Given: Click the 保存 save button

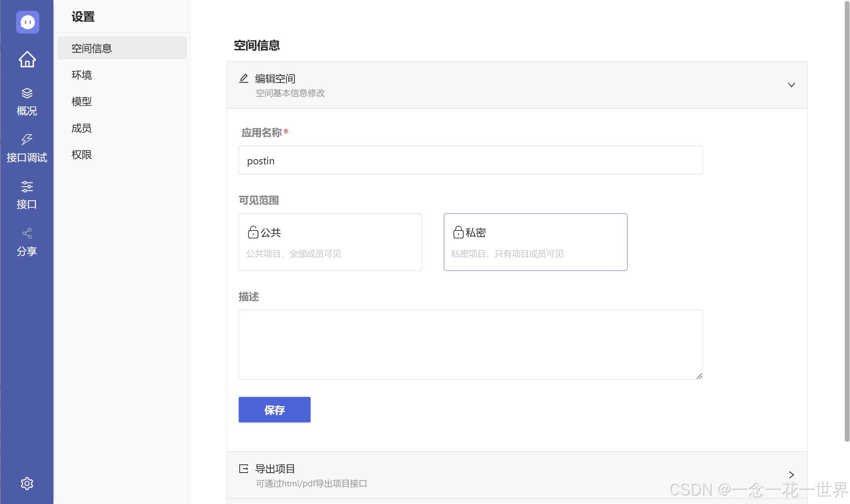Looking at the screenshot, I should (274, 410).
